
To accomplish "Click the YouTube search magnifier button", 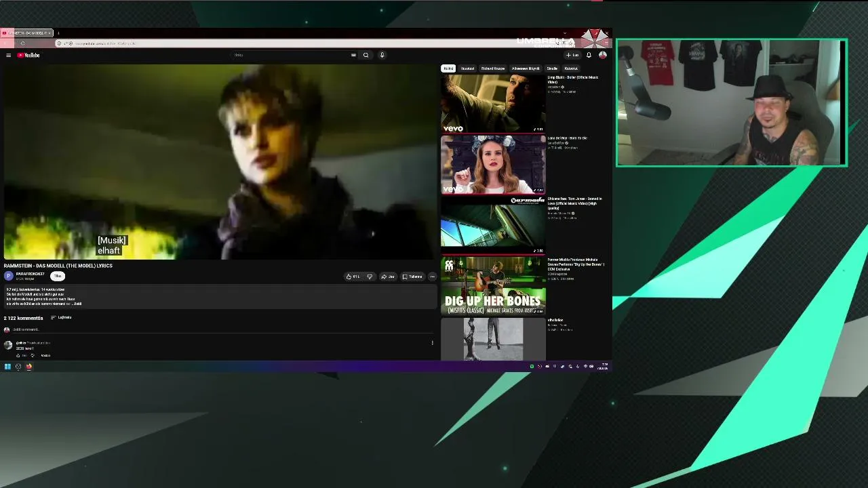I will coord(366,55).
